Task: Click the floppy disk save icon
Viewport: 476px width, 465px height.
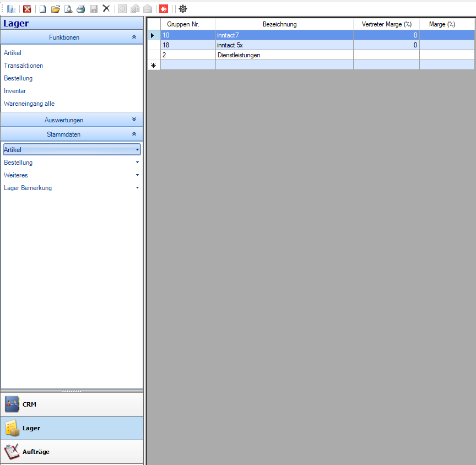Action: [x=94, y=9]
